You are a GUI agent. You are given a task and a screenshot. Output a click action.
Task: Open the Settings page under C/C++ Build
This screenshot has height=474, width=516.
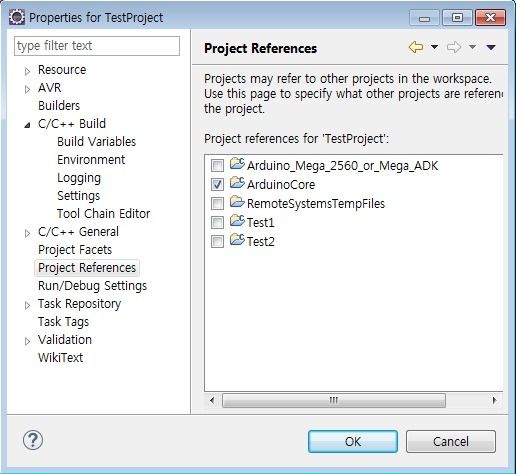(79, 196)
